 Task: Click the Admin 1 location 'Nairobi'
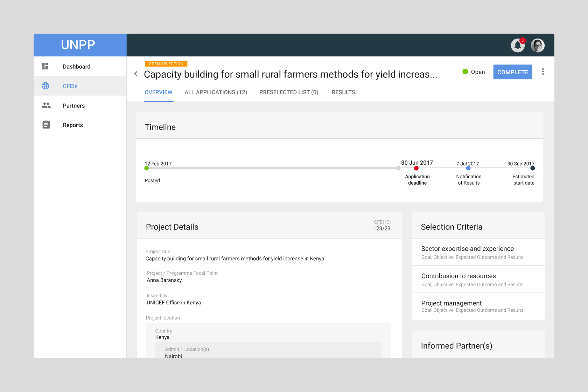click(x=174, y=356)
